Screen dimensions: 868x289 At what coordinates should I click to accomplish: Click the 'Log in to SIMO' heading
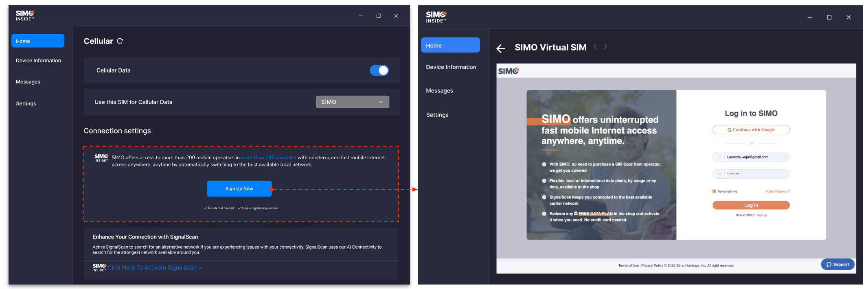pyautogui.click(x=751, y=114)
